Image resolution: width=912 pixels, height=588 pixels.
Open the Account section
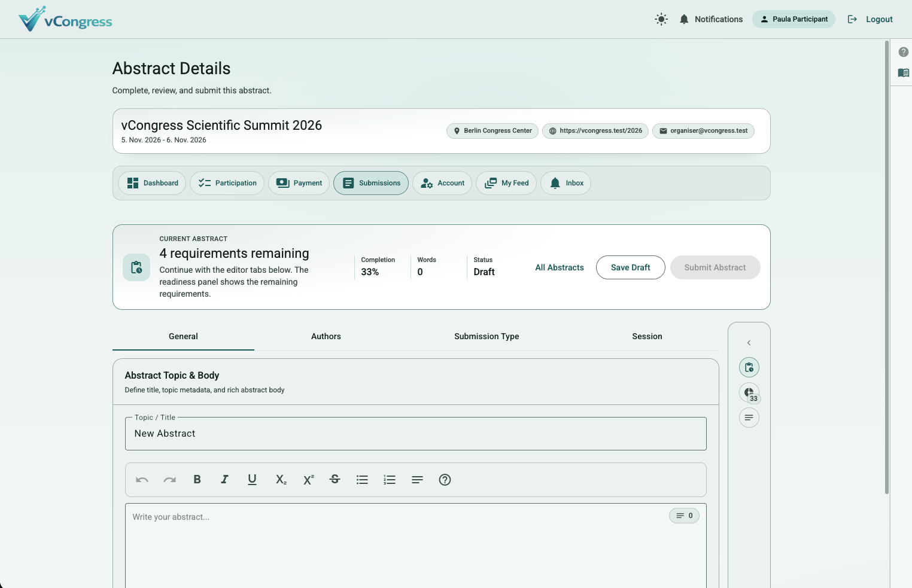442,183
